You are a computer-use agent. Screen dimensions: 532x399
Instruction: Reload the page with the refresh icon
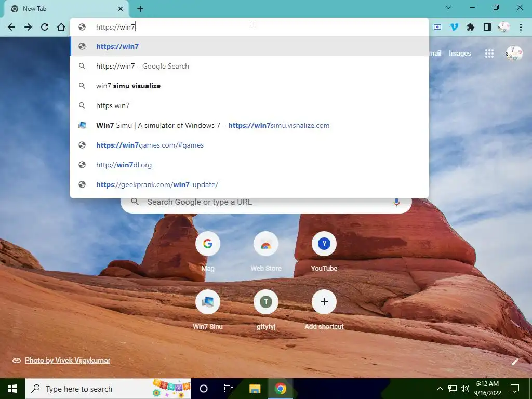(x=45, y=27)
